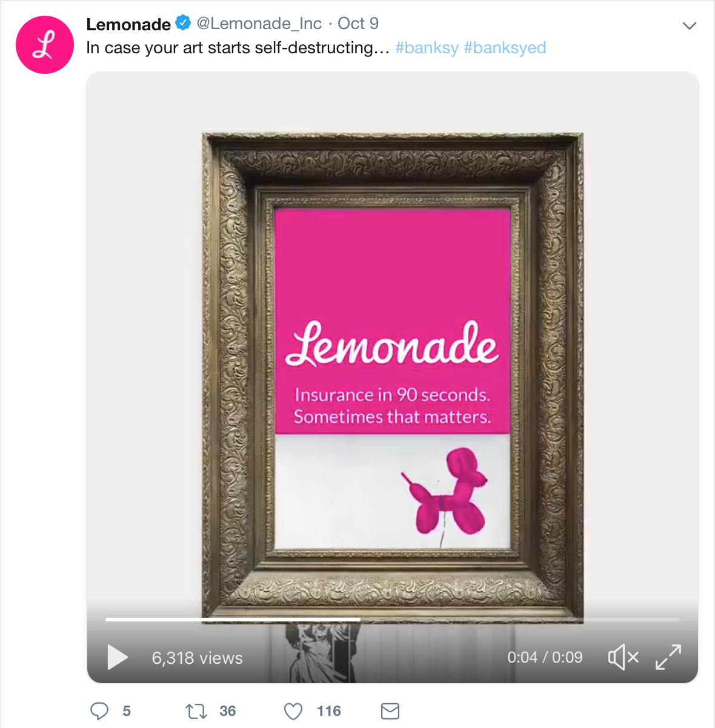Open the #banksy hashtag

click(427, 48)
